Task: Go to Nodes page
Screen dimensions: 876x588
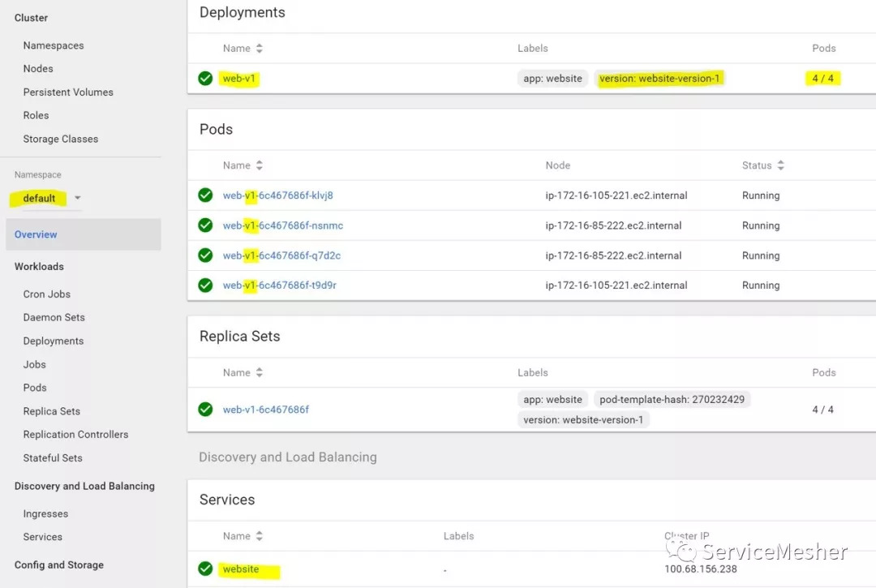Action: 38,69
